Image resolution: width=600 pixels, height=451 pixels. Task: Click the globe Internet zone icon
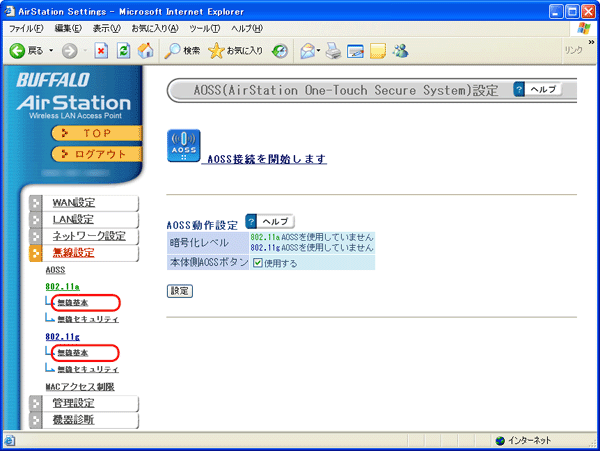coord(500,441)
